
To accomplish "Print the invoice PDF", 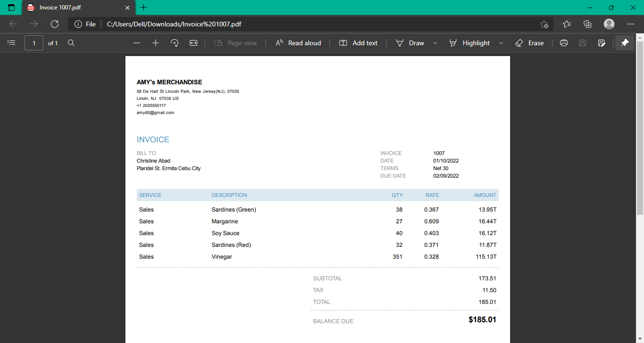I will click(x=563, y=43).
